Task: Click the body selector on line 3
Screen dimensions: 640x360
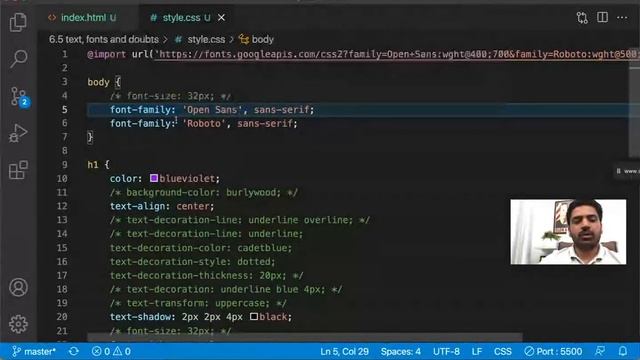Action: click(98, 82)
